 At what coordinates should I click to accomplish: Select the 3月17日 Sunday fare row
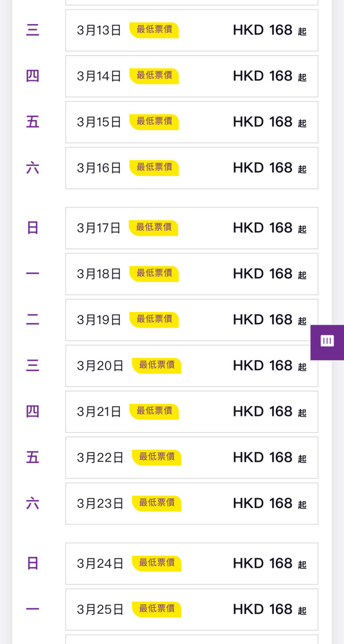click(191, 228)
